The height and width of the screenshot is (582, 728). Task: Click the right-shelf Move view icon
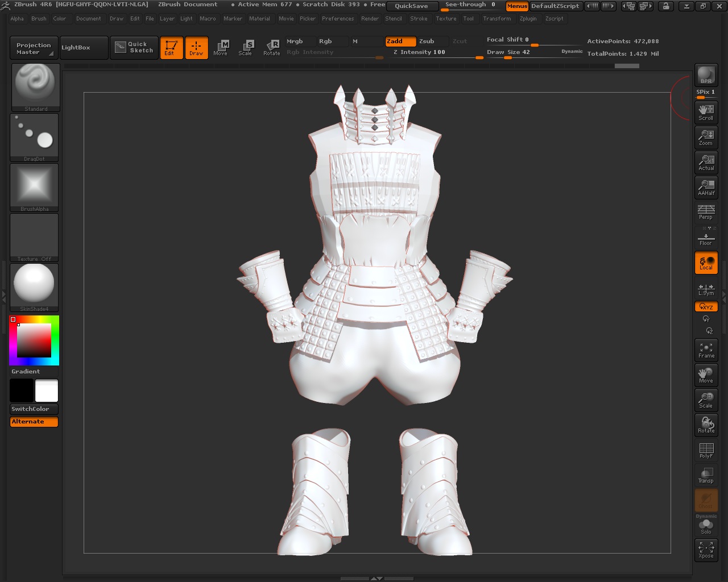point(706,375)
